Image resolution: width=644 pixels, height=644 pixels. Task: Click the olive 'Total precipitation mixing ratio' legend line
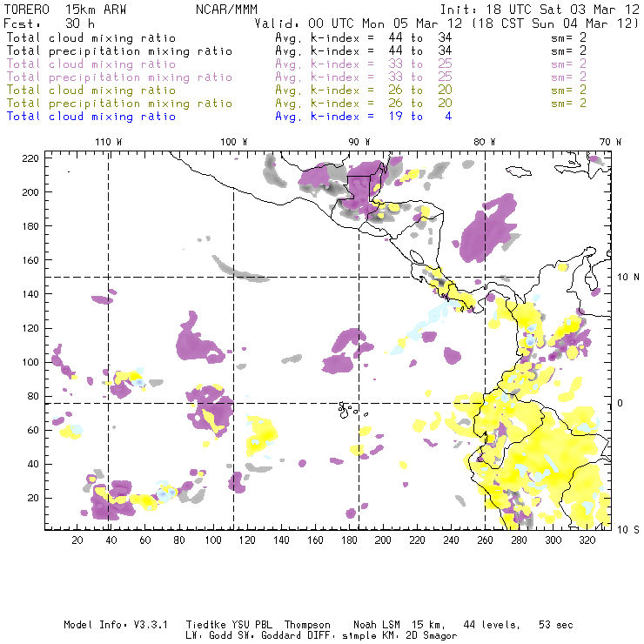[x=119, y=103]
